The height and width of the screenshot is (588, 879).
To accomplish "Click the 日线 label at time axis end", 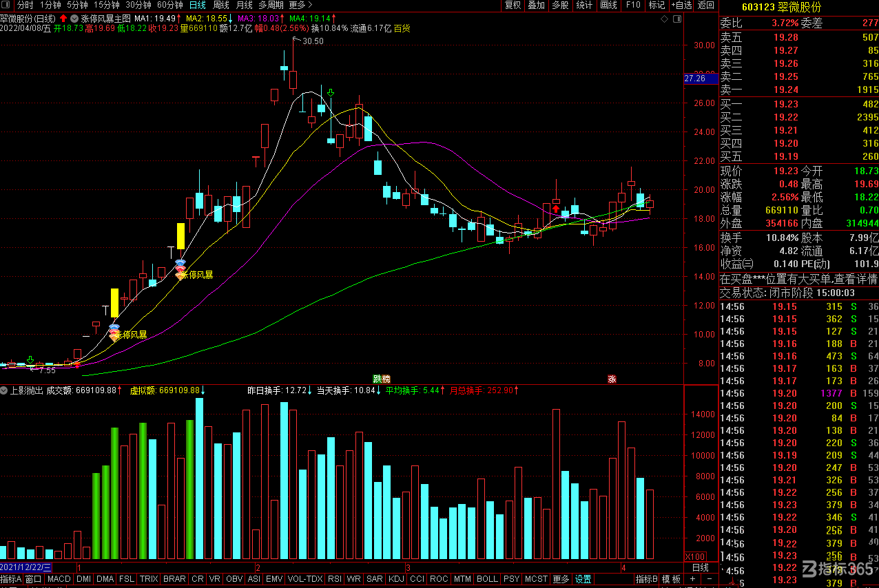I will click(x=700, y=567).
